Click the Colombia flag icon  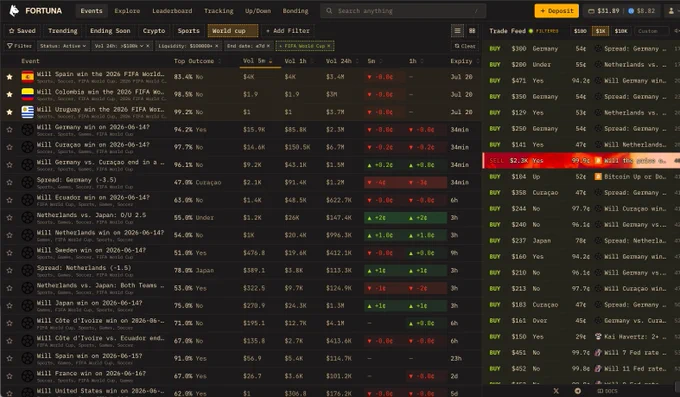point(27,94)
